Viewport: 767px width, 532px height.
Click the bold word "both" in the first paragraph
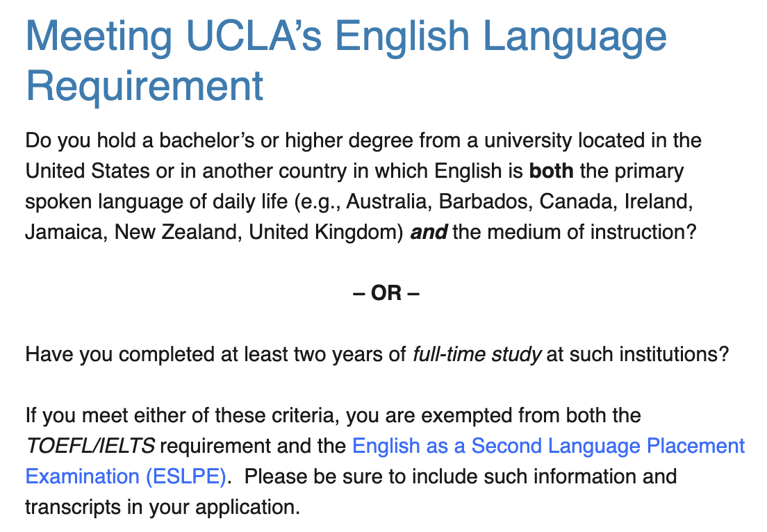pos(551,171)
